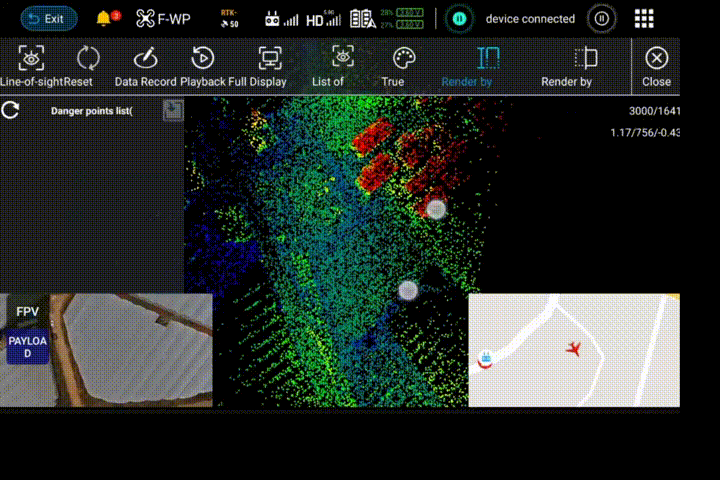Save the danger points list
This screenshot has width=720, height=480.
coord(173,110)
